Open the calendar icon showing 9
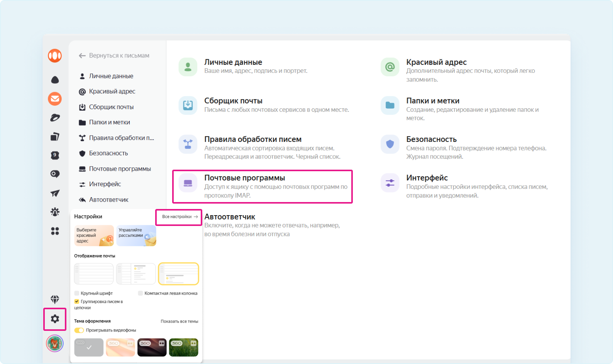Screen dimensions: 613x364 [x=55, y=155]
